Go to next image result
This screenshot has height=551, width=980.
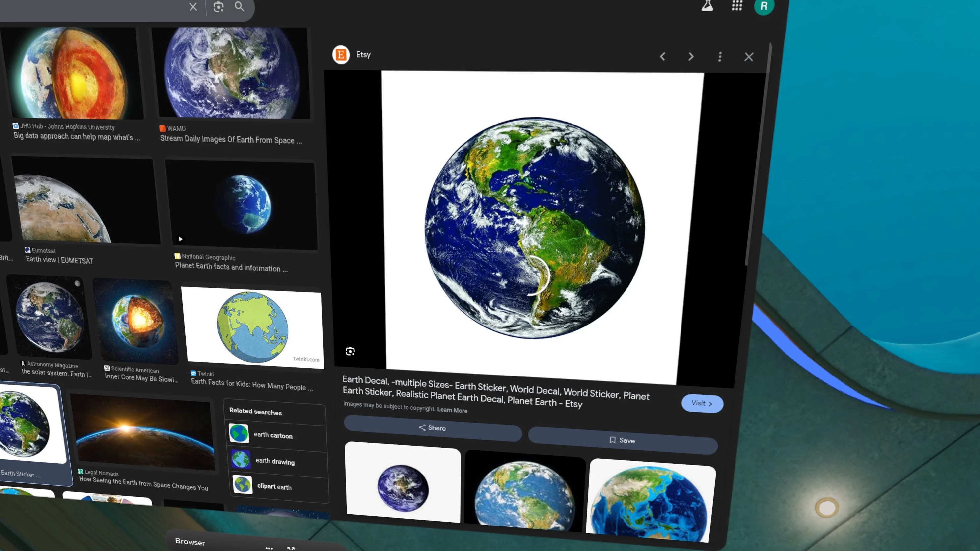[x=691, y=57]
